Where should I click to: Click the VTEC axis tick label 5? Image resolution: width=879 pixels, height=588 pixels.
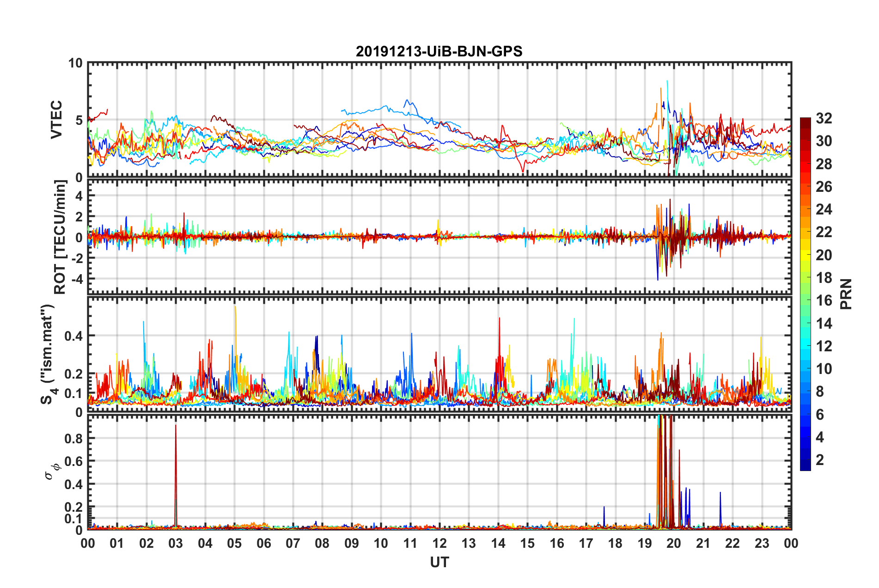(79, 120)
